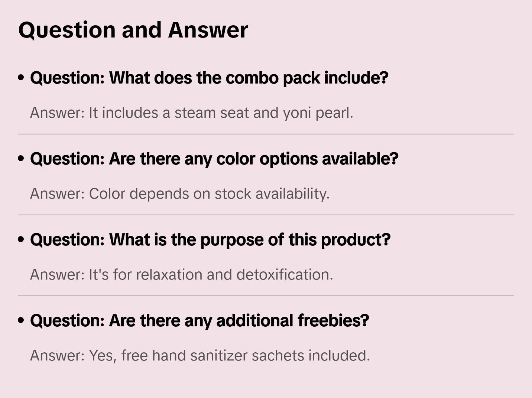Click the "Answer:" label before "It's for relaxation"
Screen dimensions: 532x398
coord(58,275)
